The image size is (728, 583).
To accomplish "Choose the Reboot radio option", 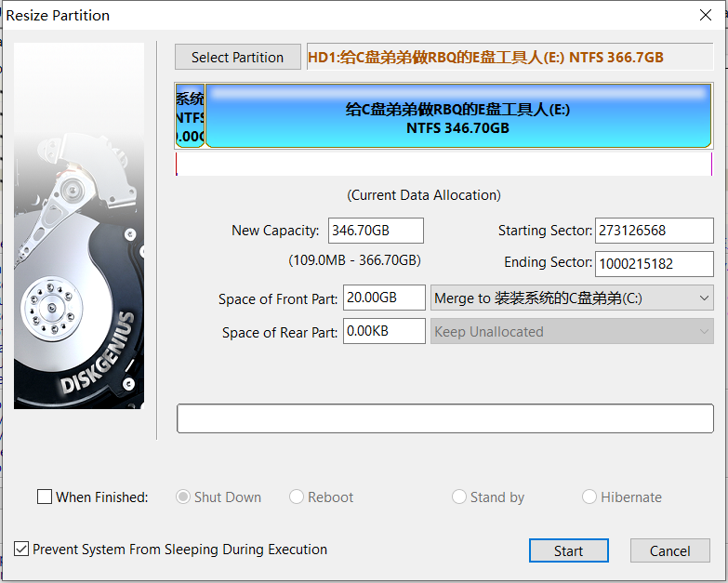I will [x=297, y=497].
